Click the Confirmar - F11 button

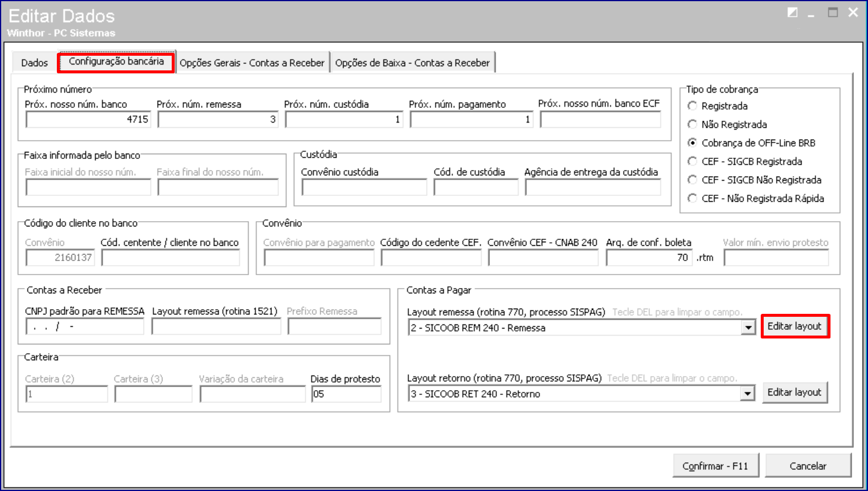[x=716, y=466]
